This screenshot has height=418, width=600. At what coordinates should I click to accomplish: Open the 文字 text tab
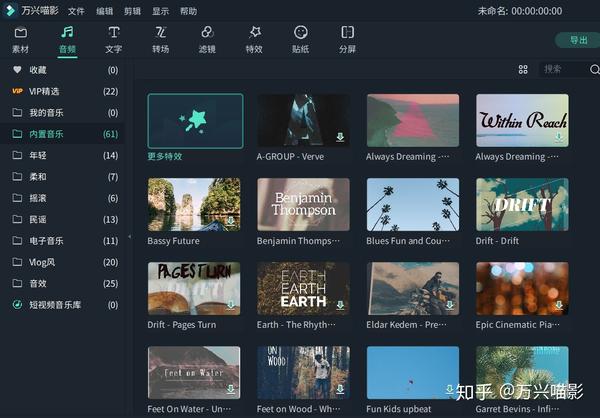click(114, 40)
